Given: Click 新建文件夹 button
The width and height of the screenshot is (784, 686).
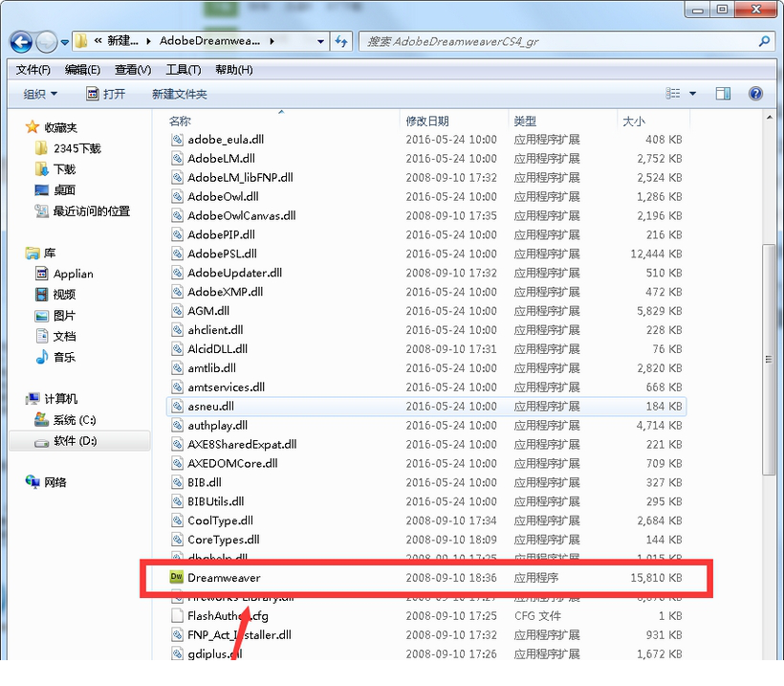Looking at the screenshot, I should [180, 94].
